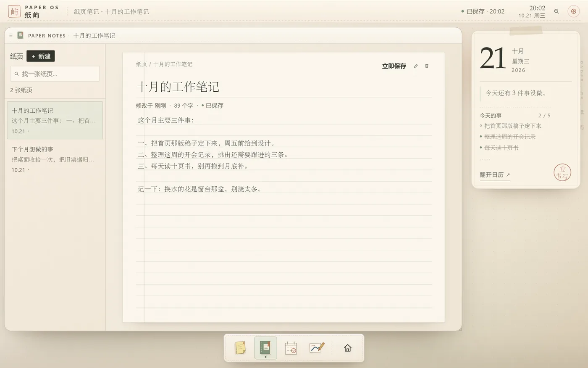Click the red 屿 Paper OS logo
Screen dimensions: 588x368
(14, 11)
